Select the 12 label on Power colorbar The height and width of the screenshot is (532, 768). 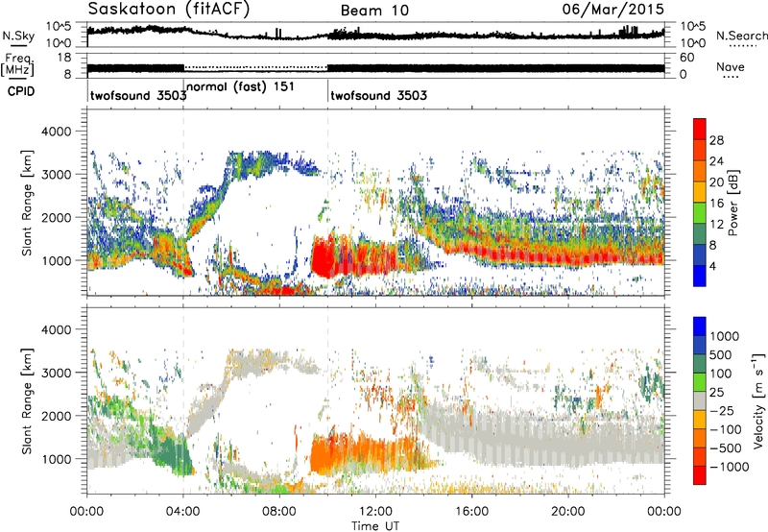tap(716, 225)
